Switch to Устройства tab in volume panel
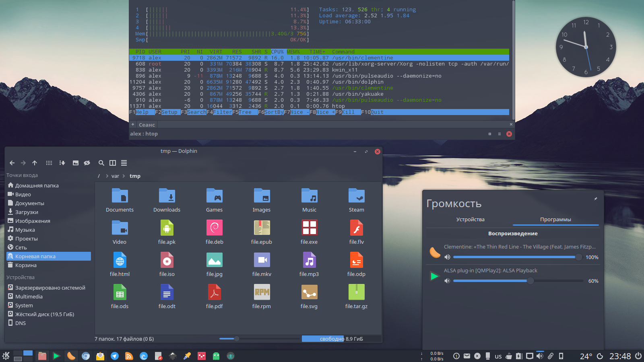644x362 pixels. [470, 219]
